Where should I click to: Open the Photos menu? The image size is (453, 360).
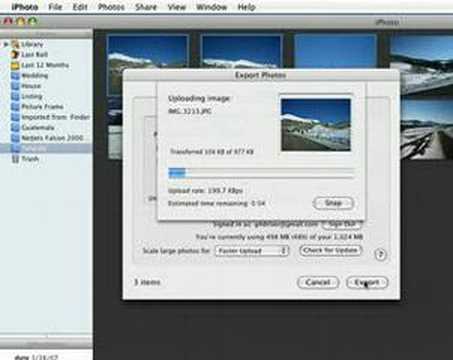pos(111,7)
